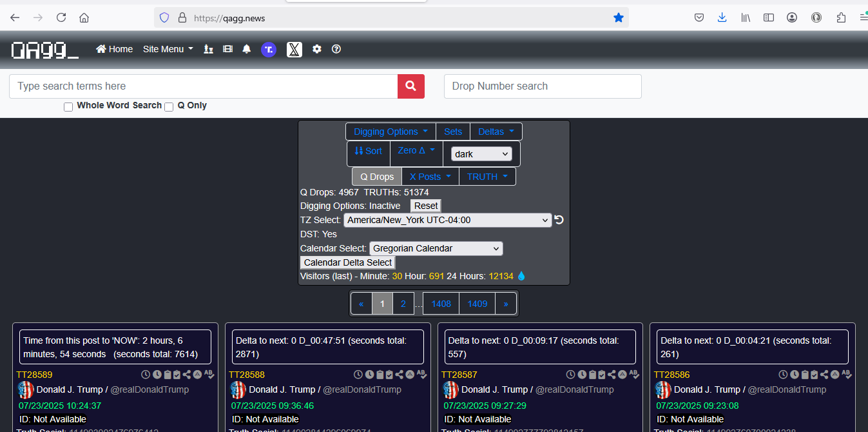Open the dark theme select box
The height and width of the screenshot is (432, 868).
481,154
